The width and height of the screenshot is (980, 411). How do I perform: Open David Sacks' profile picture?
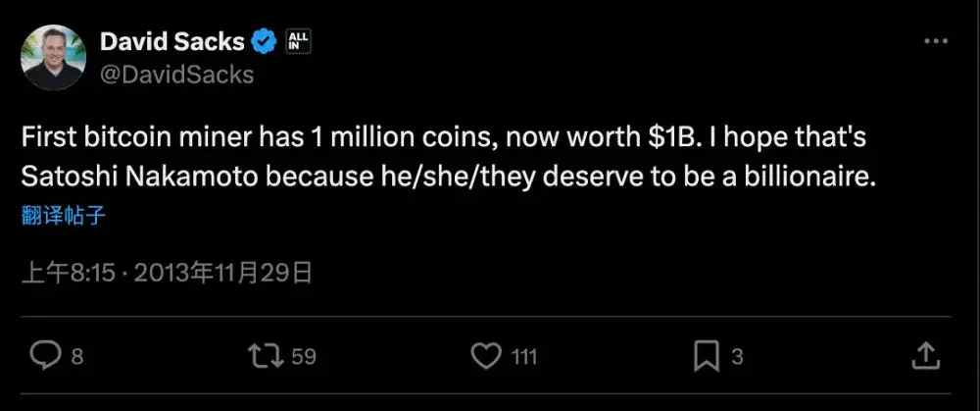[53, 57]
